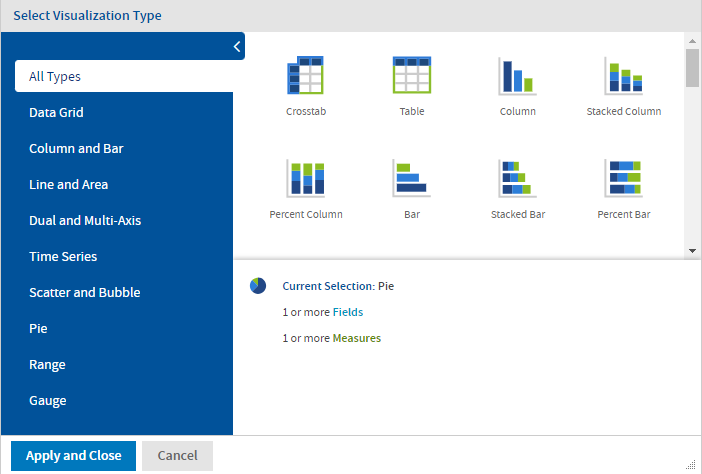Image resolution: width=702 pixels, height=474 pixels.
Task: Click Apply and Close button
Action: [73, 456]
